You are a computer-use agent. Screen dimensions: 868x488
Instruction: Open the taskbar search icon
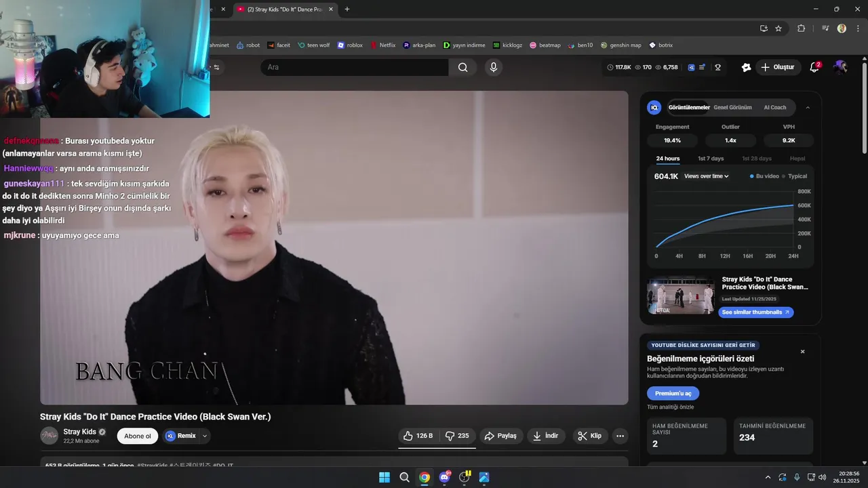pyautogui.click(x=404, y=477)
